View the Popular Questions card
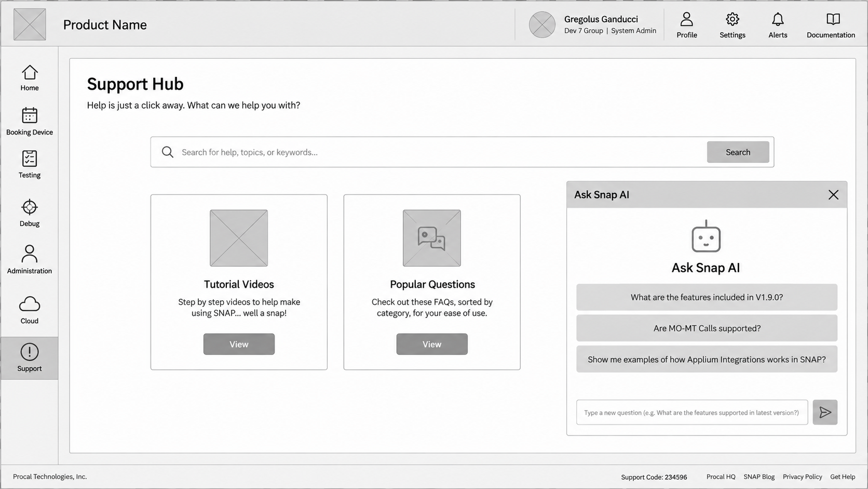Viewport: 868px width, 489px height. click(432, 344)
